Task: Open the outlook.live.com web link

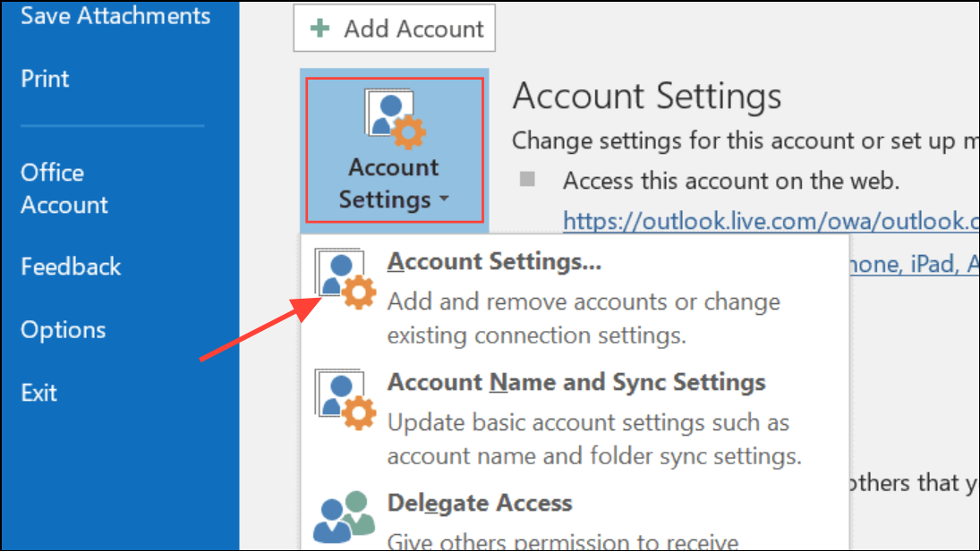Action: click(x=770, y=220)
